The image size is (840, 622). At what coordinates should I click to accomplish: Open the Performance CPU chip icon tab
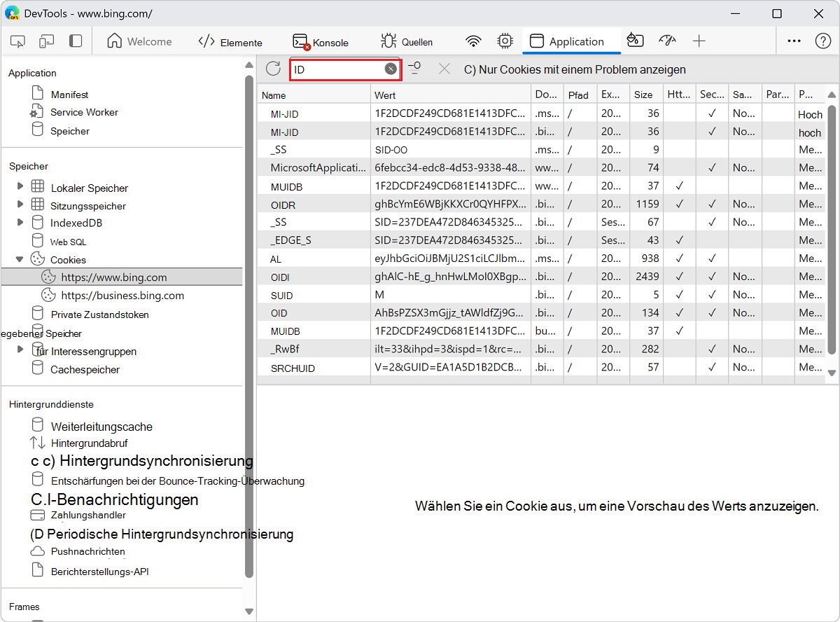[x=505, y=41]
